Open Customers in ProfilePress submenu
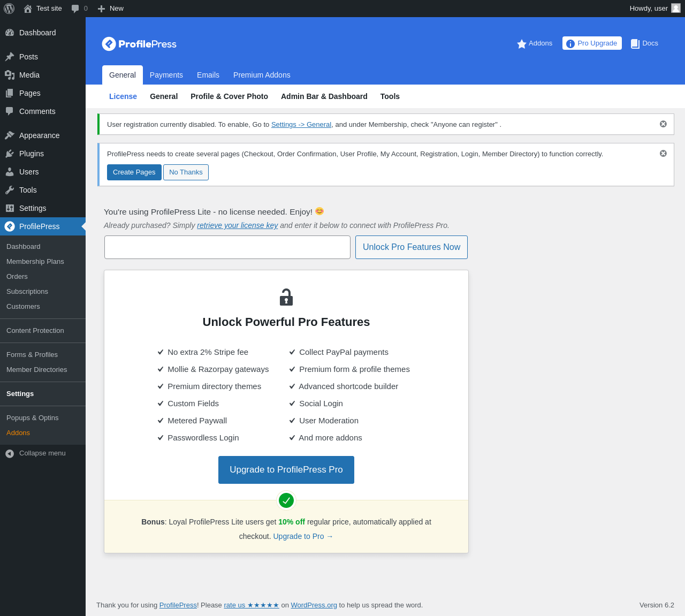The height and width of the screenshot is (616, 685). tap(23, 307)
